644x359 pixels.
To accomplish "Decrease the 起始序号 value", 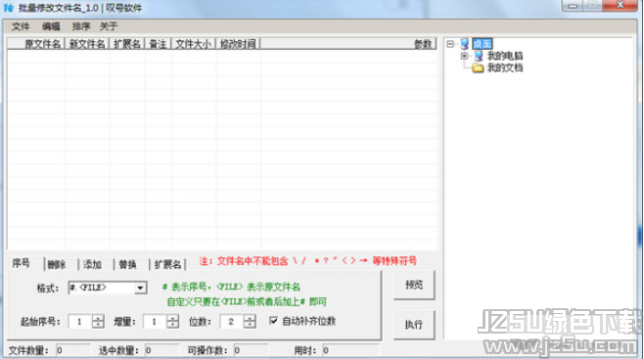I will pos(98,325).
